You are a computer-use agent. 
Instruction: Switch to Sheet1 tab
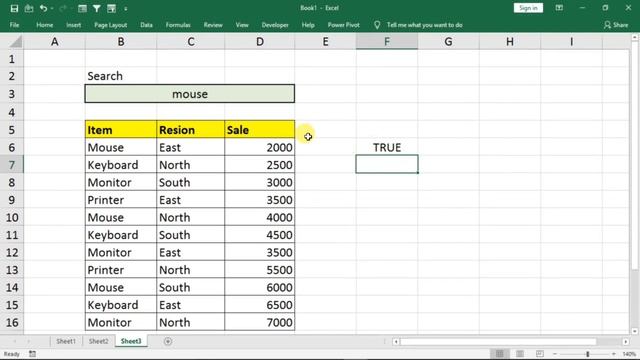pos(66,341)
